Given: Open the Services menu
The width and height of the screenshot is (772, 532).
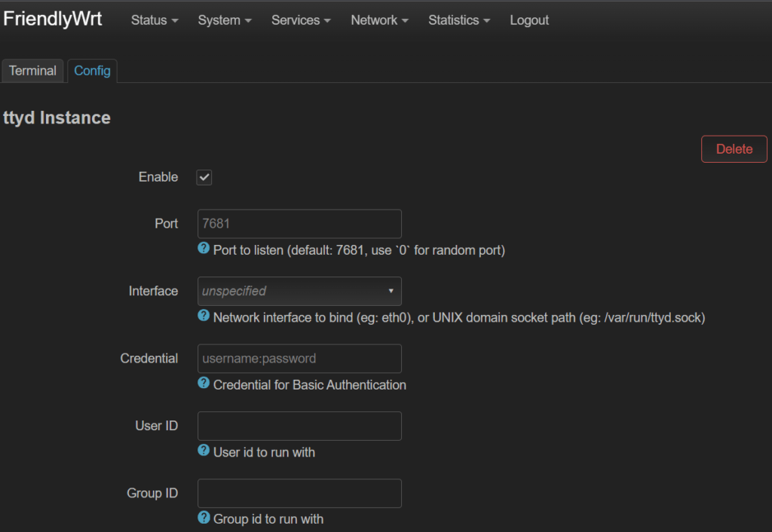Looking at the screenshot, I should (300, 20).
